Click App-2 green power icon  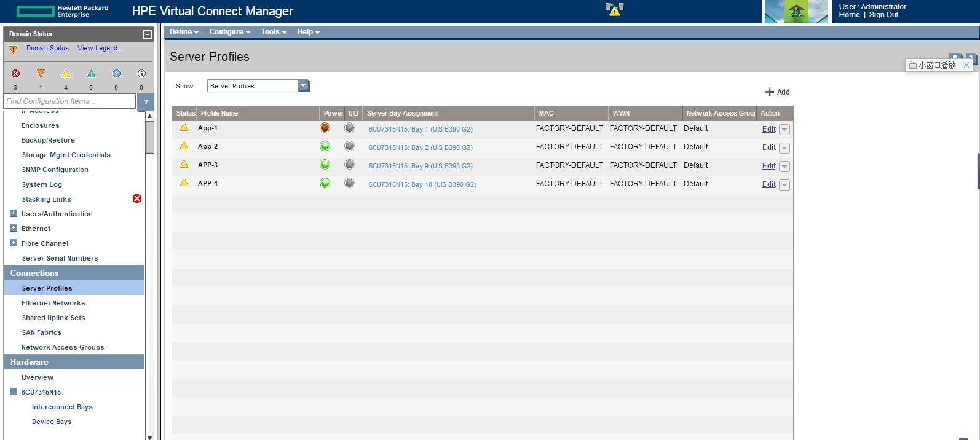[325, 146]
